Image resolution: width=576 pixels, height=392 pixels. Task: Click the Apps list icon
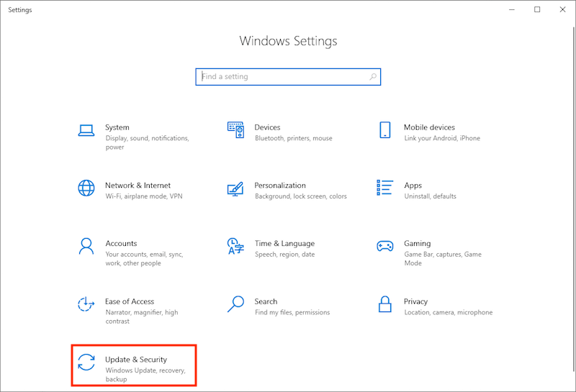pos(384,188)
